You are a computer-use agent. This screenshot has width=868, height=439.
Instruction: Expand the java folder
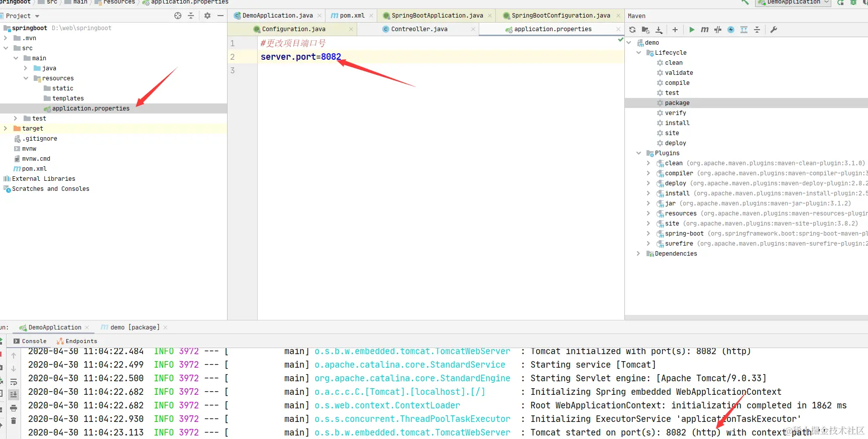[x=26, y=68]
